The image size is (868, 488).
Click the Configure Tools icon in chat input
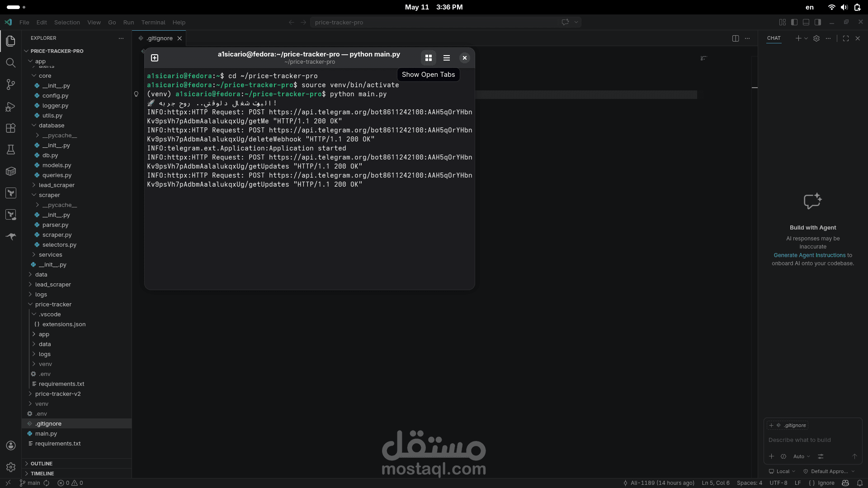[821, 456]
